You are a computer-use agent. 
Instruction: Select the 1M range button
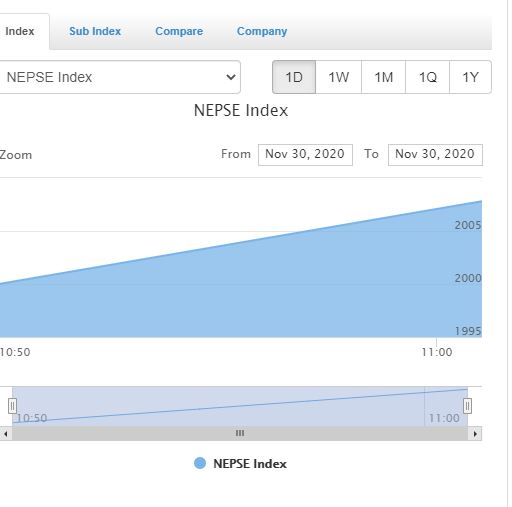(x=383, y=77)
